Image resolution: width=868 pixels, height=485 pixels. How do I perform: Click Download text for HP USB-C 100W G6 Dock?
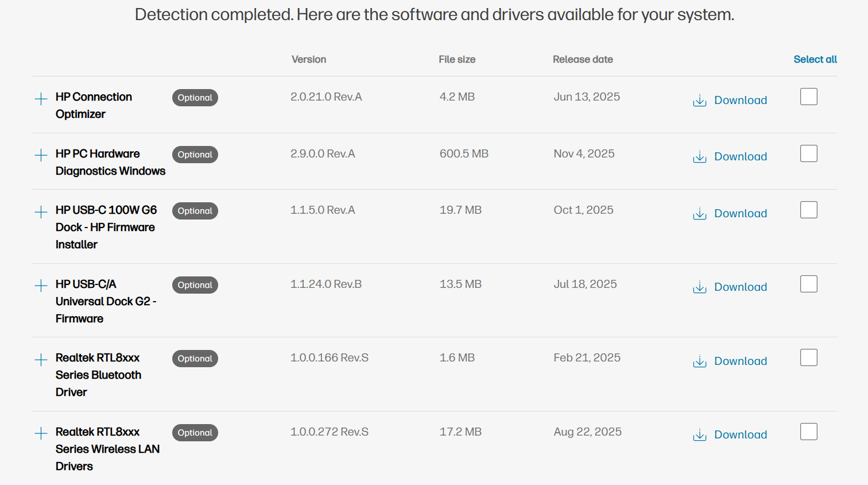pos(741,213)
